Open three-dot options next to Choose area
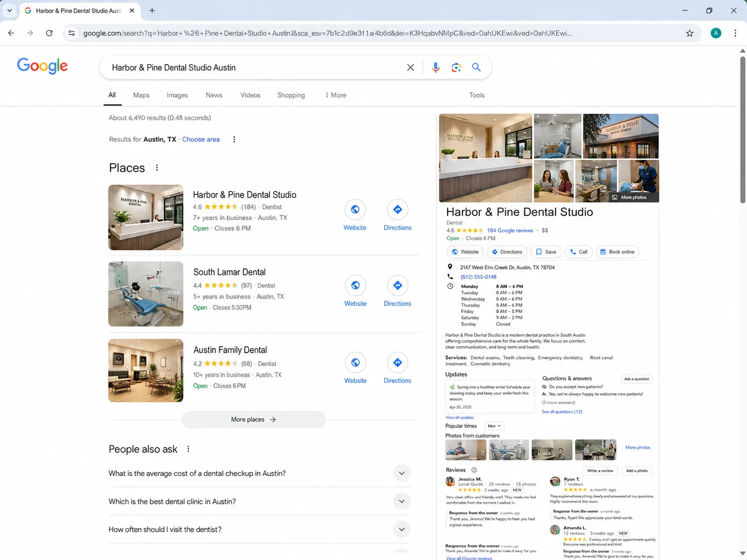Screen dimensions: 747x560 pos(234,139)
